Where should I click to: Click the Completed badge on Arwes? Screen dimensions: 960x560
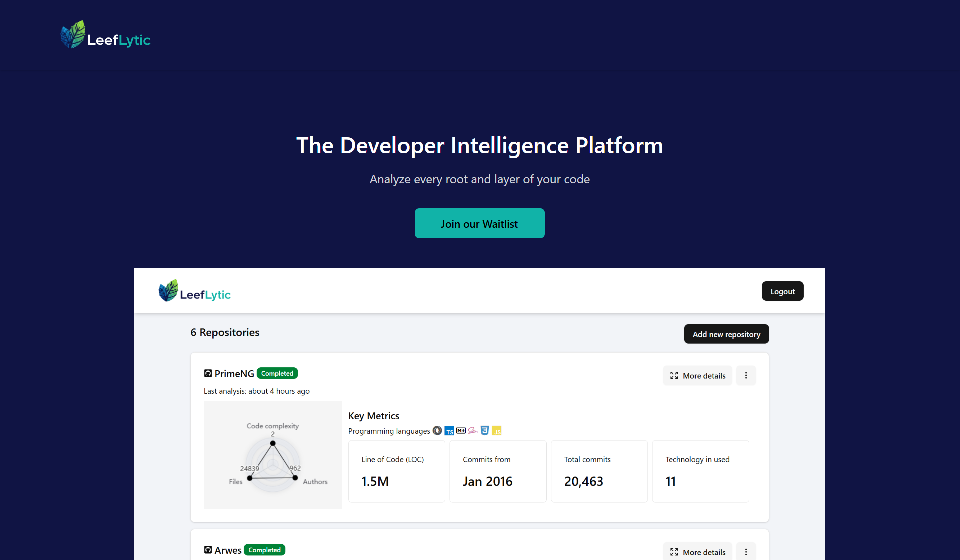[264, 549]
